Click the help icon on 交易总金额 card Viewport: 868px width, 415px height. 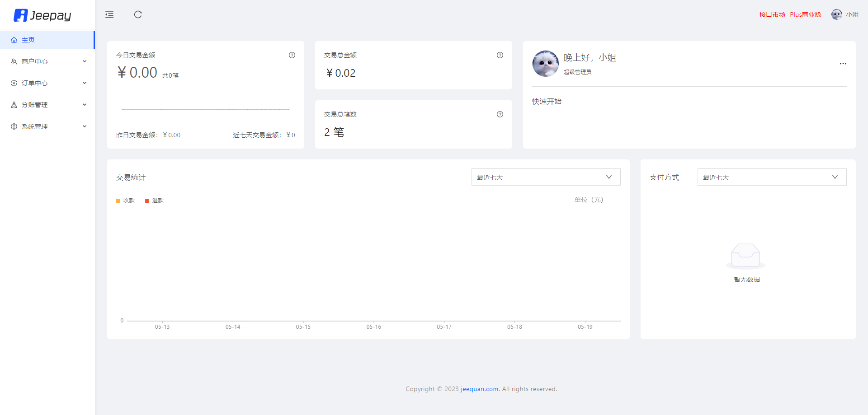pyautogui.click(x=500, y=55)
